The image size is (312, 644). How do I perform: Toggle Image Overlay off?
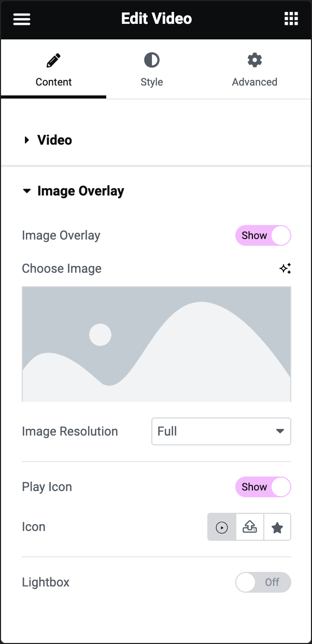click(x=263, y=235)
